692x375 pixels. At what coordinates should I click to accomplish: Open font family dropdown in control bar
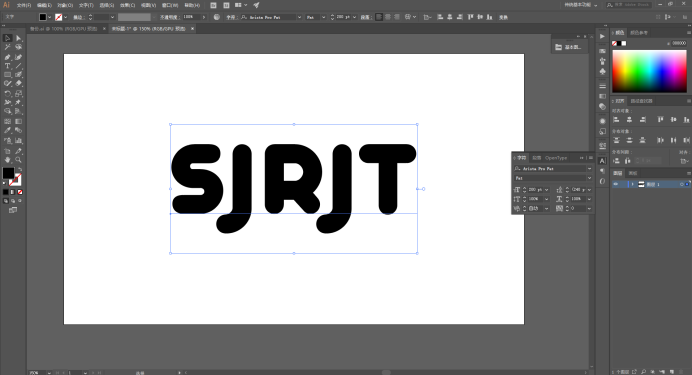[x=299, y=17]
